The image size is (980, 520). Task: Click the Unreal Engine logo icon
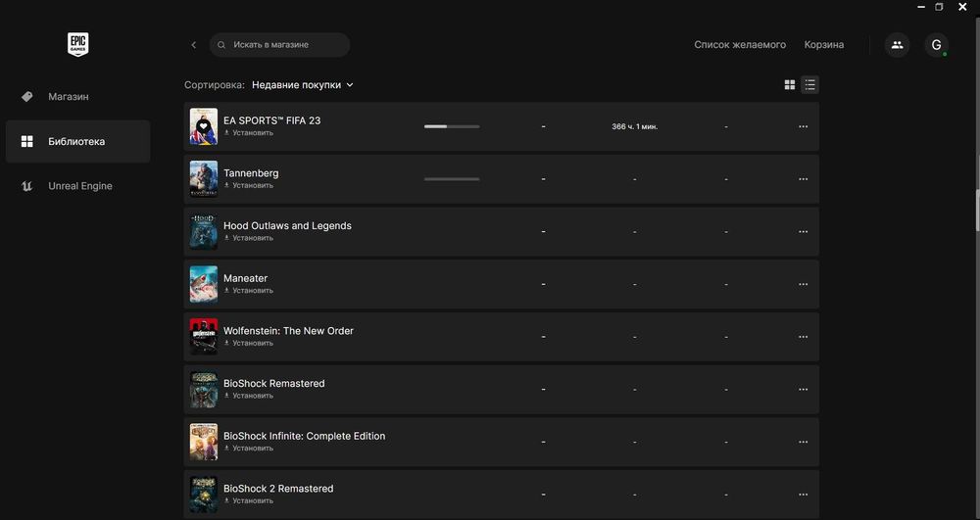coord(26,186)
